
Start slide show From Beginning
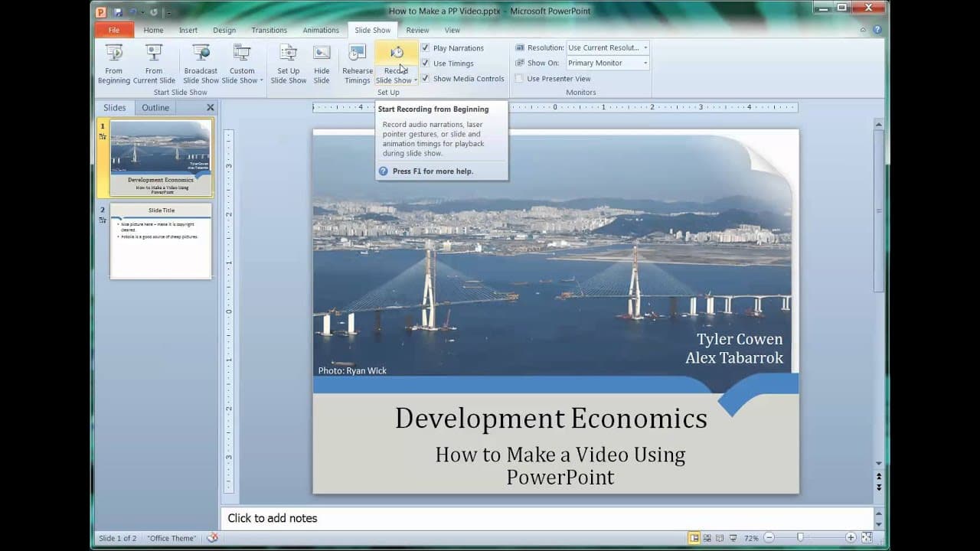tap(113, 64)
